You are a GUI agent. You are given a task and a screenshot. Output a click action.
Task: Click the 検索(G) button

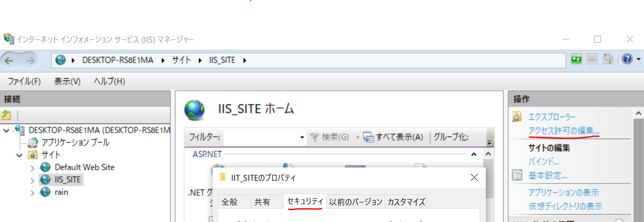330,137
